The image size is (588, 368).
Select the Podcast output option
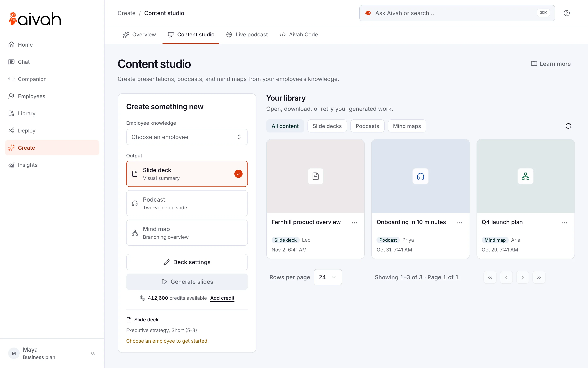(x=187, y=203)
